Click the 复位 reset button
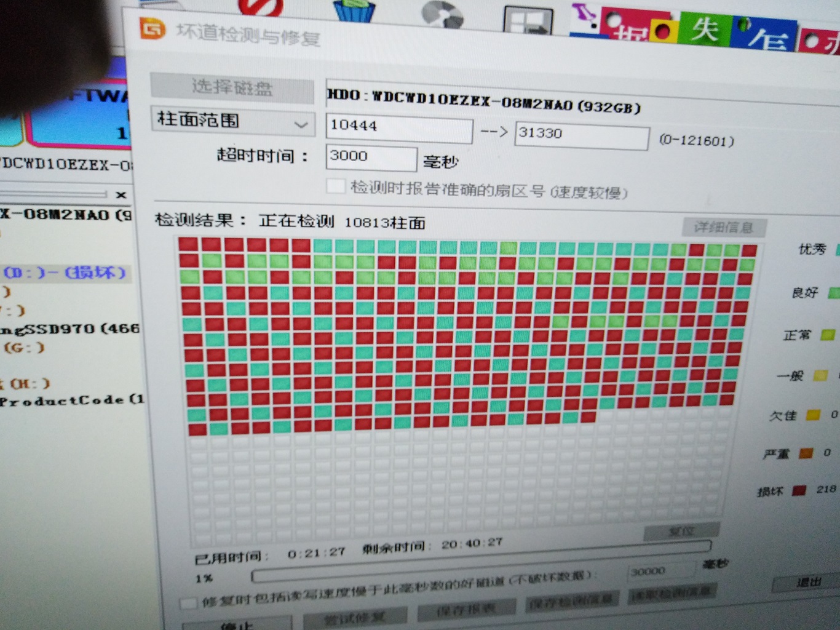Image resolution: width=840 pixels, height=630 pixels. click(x=681, y=532)
